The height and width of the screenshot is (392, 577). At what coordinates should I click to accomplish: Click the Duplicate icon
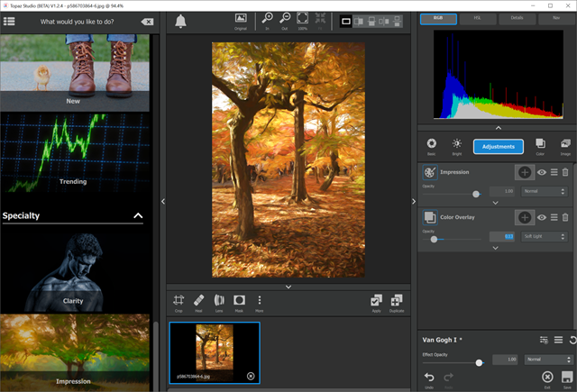point(396,301)
